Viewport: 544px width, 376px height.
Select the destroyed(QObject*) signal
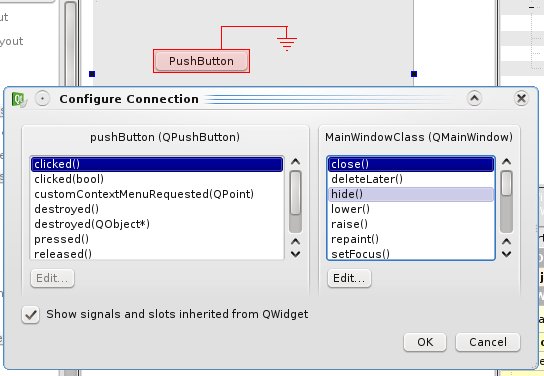click(x=157, y=224)
